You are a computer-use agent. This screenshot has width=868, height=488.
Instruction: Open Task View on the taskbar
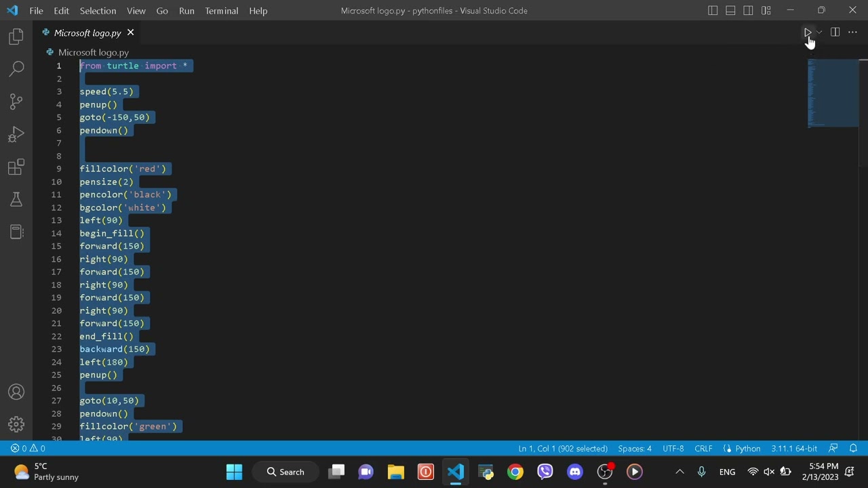[x=337, y=472]
